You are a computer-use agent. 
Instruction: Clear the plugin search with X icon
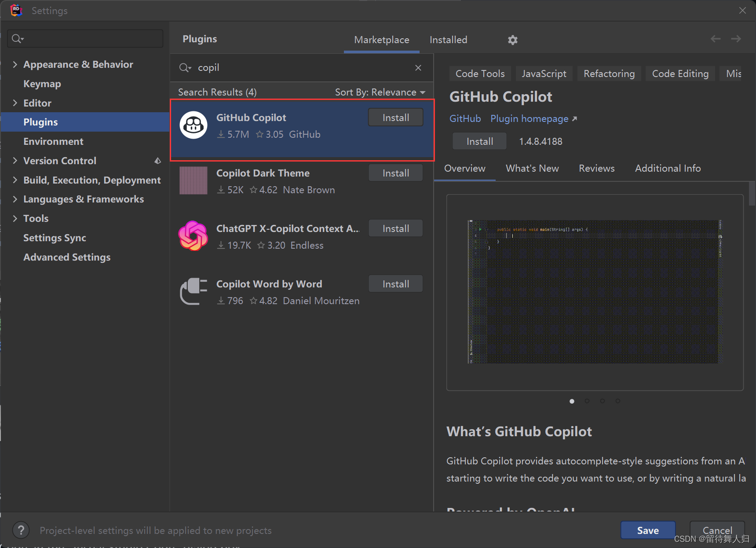click(418, 68)
